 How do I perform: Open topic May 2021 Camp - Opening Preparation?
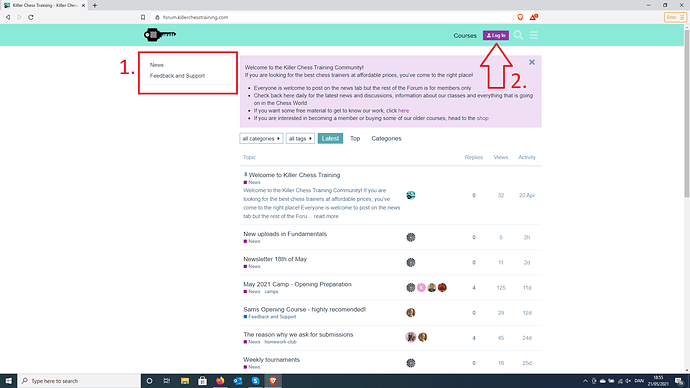pos(297,284)
